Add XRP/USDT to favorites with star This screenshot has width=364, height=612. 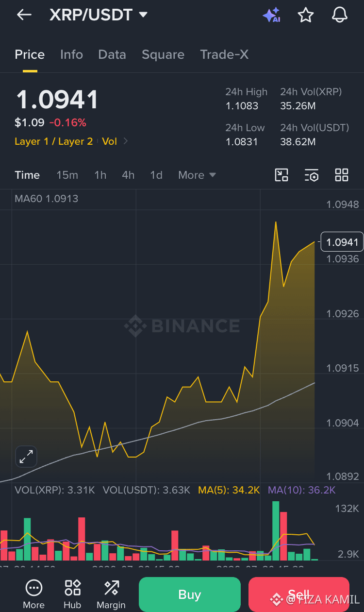tap(306, 15)
